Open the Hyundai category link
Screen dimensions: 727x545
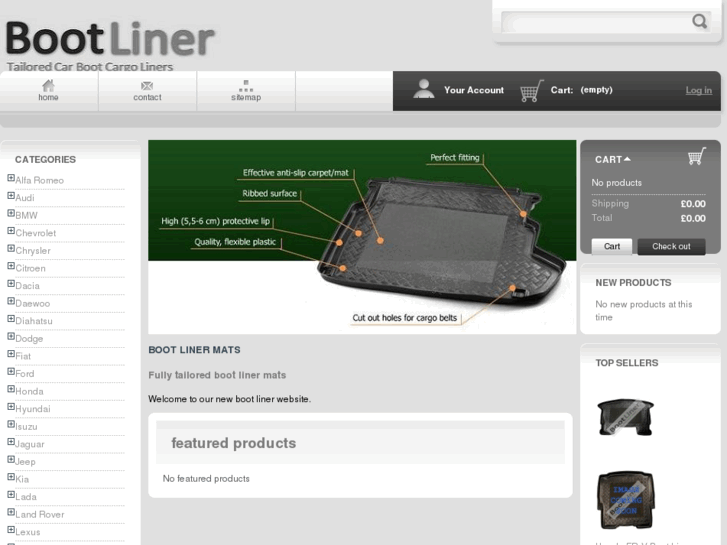(x=33, y=410)
